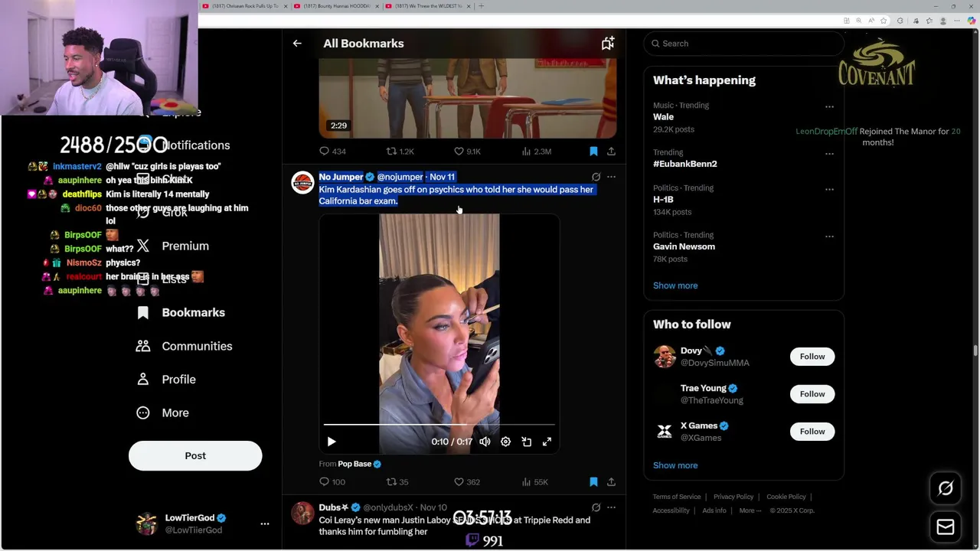Grab the page scrollbar thumb
Viewport: 980px width, 551px height.
[975, 350]
